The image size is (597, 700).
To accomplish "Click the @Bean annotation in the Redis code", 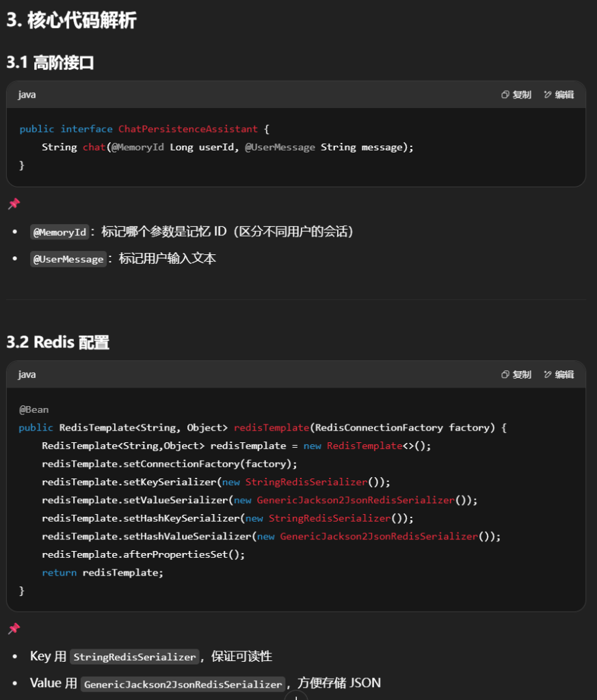I will tap(34, 409).
